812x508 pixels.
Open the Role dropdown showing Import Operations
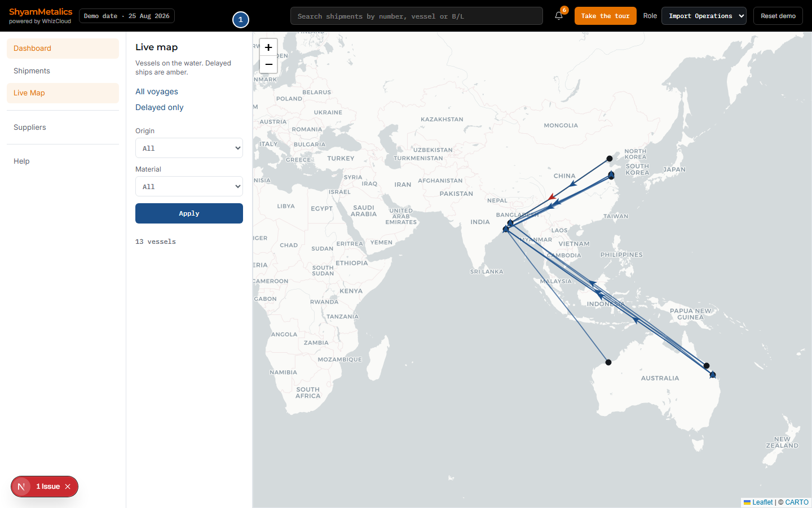pos(704,16)
